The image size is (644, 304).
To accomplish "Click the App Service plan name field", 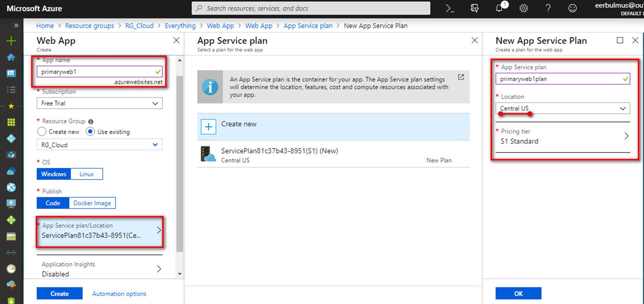I will point(563,79).
